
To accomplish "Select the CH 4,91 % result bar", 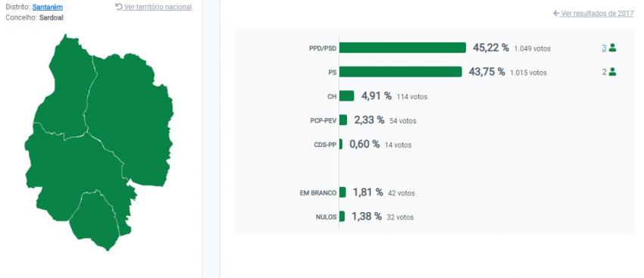I will click(346, 96).
